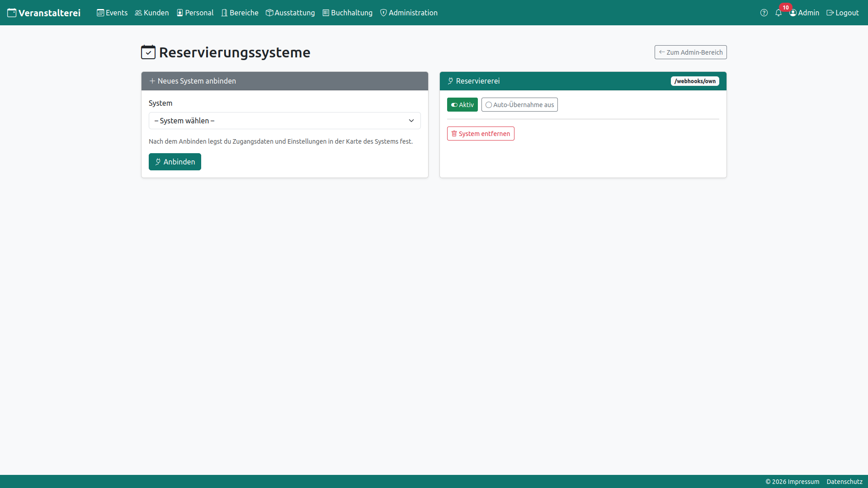Open the Administration menu
868x488 pixels.
pos(409,13)
